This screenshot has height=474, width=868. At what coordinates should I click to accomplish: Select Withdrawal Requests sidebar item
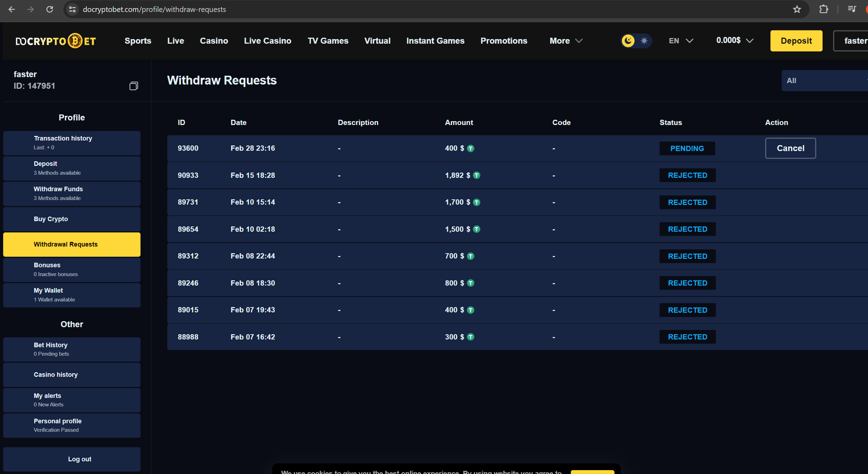[72, 244]
